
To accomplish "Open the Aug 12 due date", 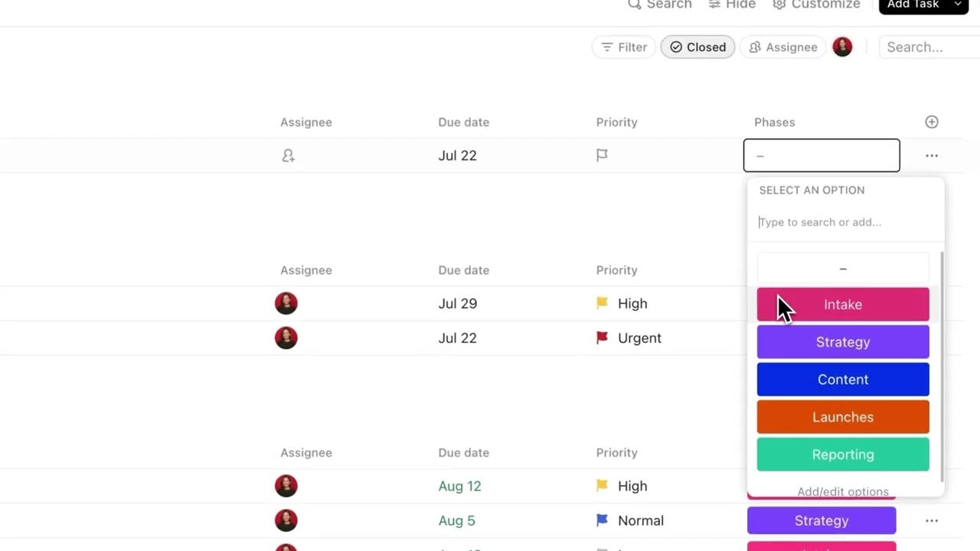I will coord(459,486).
